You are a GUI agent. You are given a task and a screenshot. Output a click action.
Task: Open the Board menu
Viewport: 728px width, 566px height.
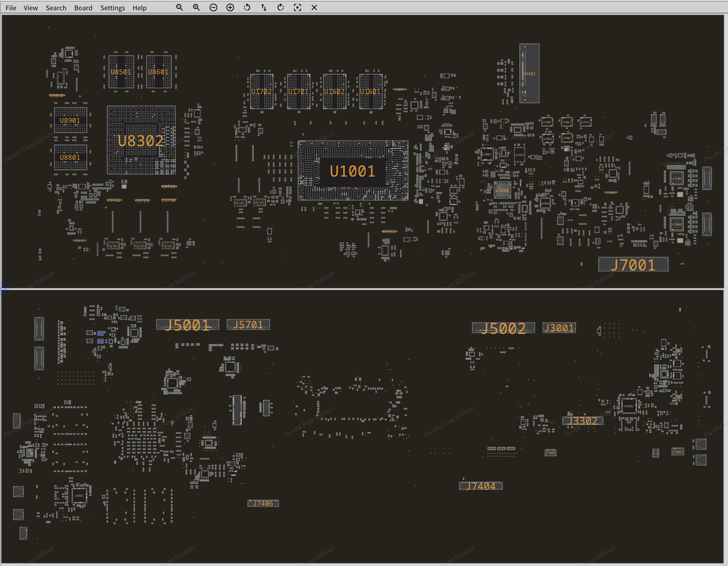[x=83, y=8]
